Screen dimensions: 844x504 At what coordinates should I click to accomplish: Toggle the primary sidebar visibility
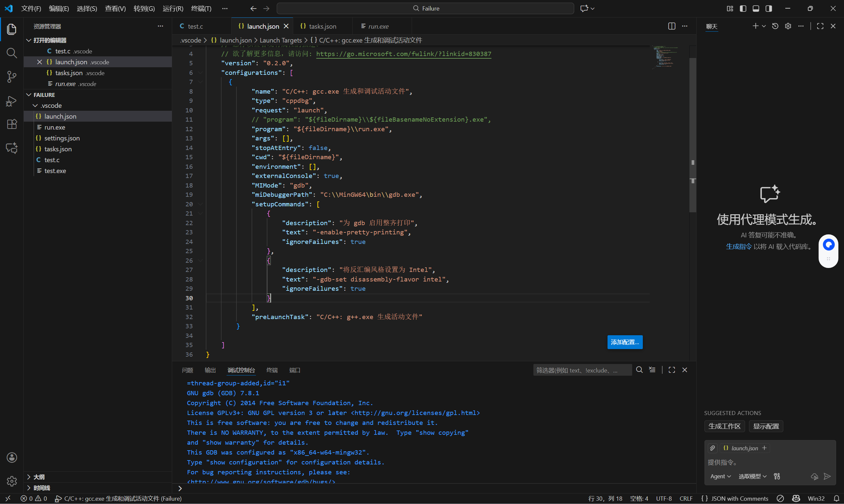tap(743, 9)
